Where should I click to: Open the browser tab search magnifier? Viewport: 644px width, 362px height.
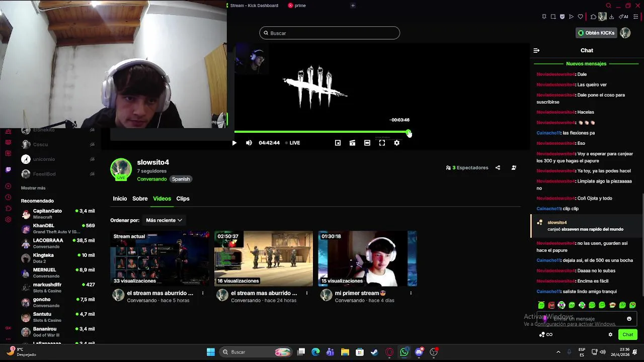[x=608, y=6]
